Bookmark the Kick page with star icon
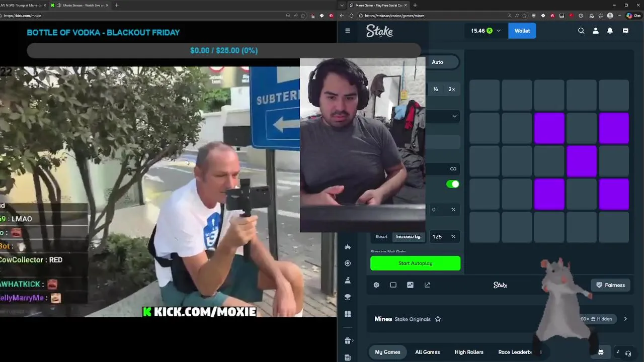The image size is (644, 362). tap(303, 16)
